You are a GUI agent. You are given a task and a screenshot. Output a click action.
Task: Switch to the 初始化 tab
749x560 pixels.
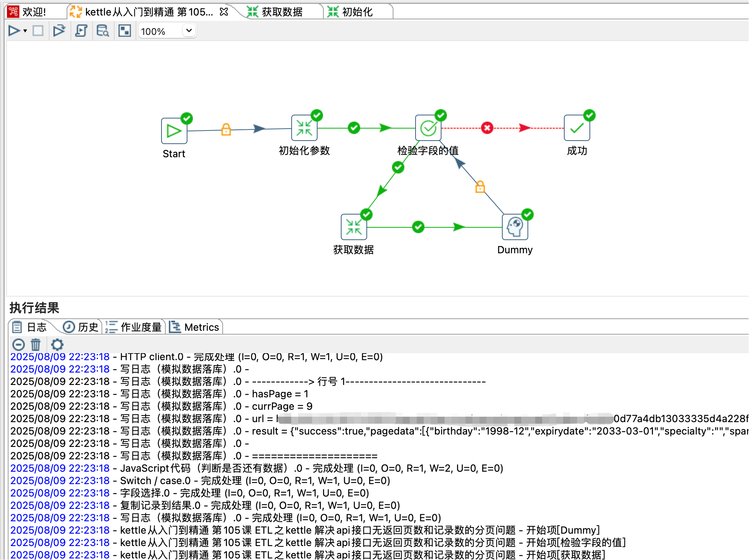pyautogui.click(x=357, y=12)
